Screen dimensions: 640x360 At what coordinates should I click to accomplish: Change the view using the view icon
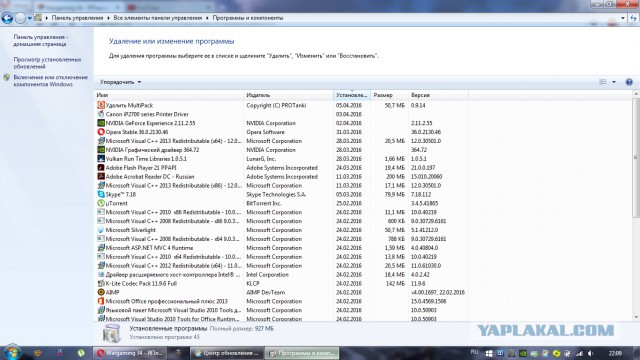[x=603, y=82]
